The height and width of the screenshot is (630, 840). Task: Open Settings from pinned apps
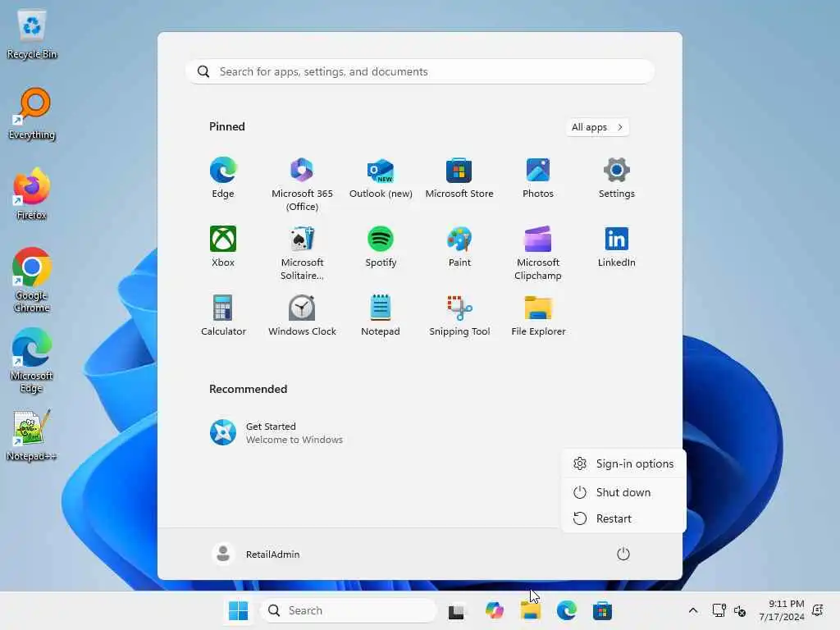(x=617, y=178)
